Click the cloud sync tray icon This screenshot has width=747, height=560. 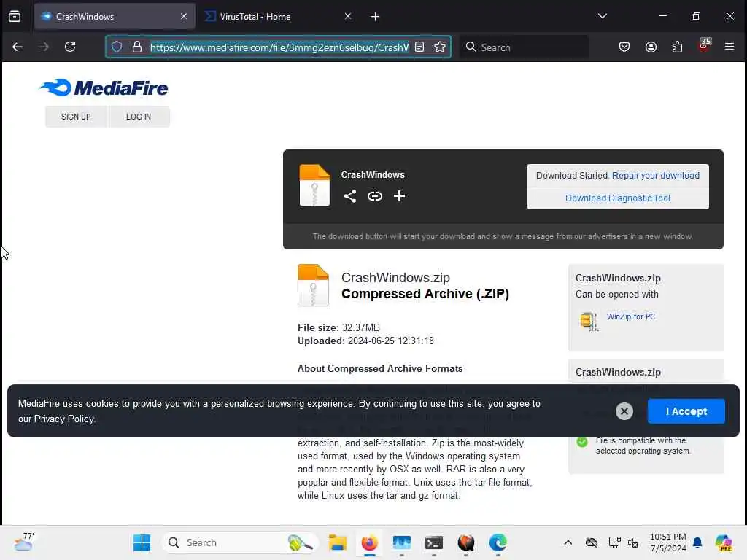(x=592, y=542)
